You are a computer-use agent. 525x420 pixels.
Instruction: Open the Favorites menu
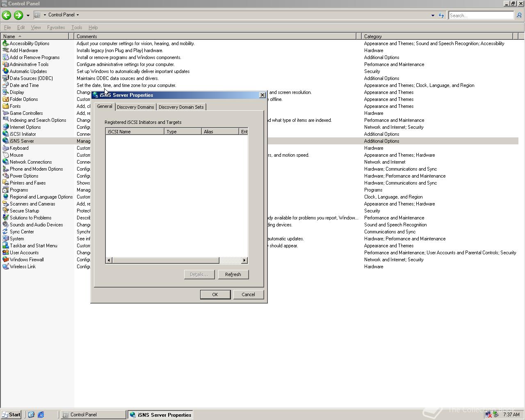pos(56,27)
